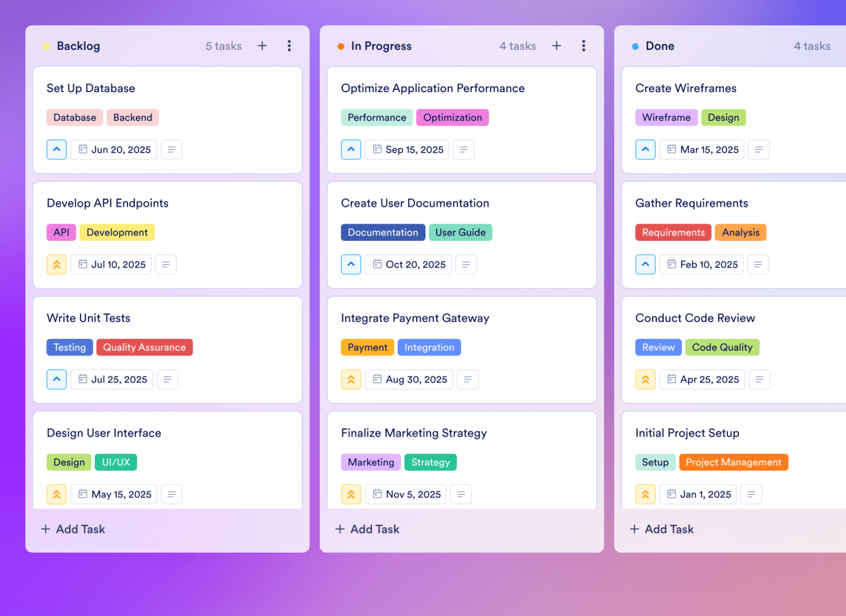
Task: Click the priority icon on Design User Interface
Action: [57, 494]
